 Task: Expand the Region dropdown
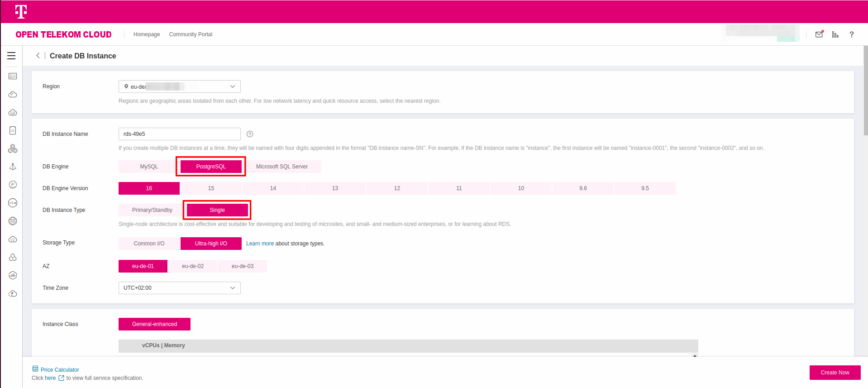(179, 86)
